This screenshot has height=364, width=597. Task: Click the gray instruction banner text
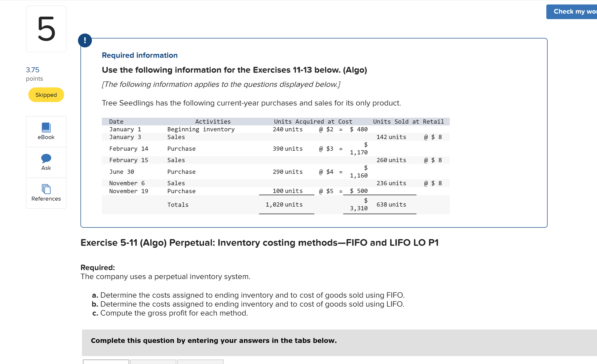(x=214, y=341)
